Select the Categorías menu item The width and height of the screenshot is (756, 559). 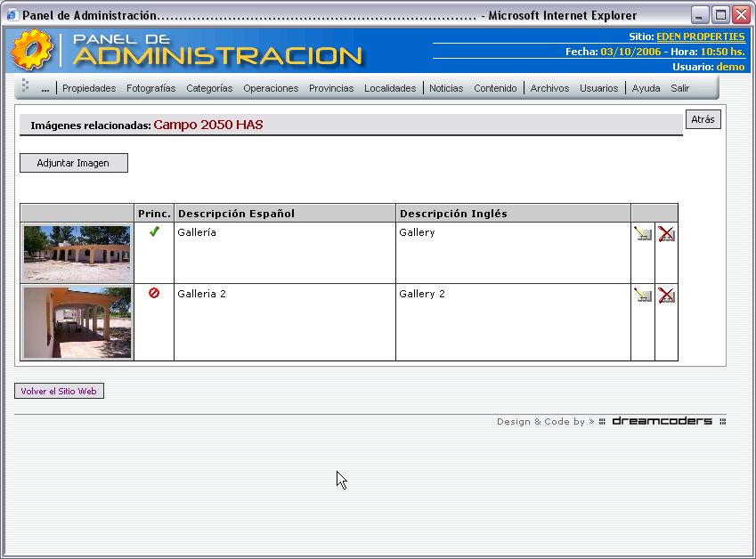pyautogui.click(x=209, y=88)
